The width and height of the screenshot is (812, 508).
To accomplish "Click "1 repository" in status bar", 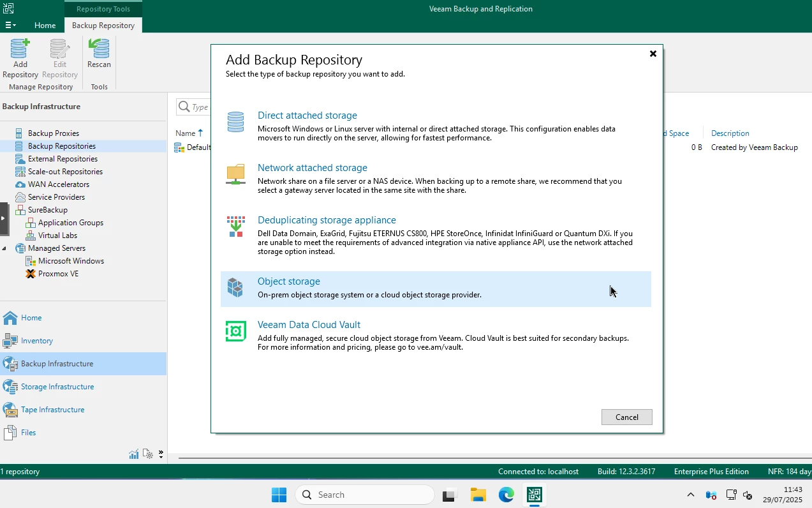I will click(20, 472).
